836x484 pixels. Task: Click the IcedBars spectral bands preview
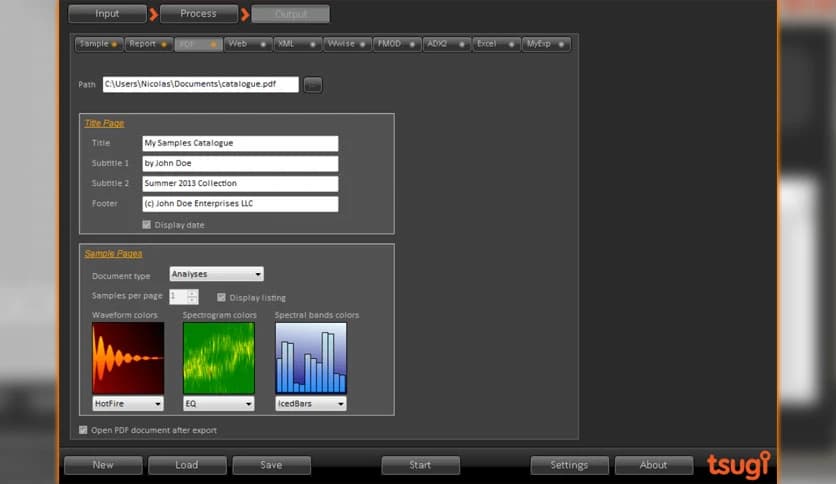click(x=311, y=358)
